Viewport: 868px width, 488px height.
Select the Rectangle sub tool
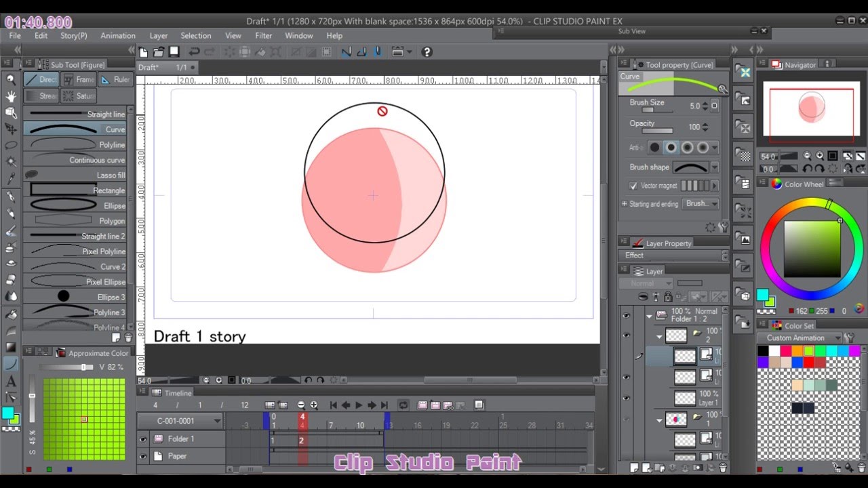(x=75, y=190)
